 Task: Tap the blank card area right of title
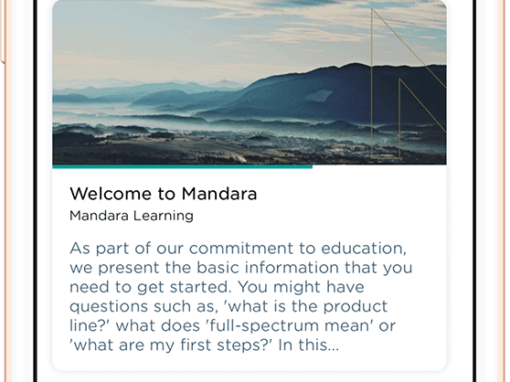click(x=350, y=194)
